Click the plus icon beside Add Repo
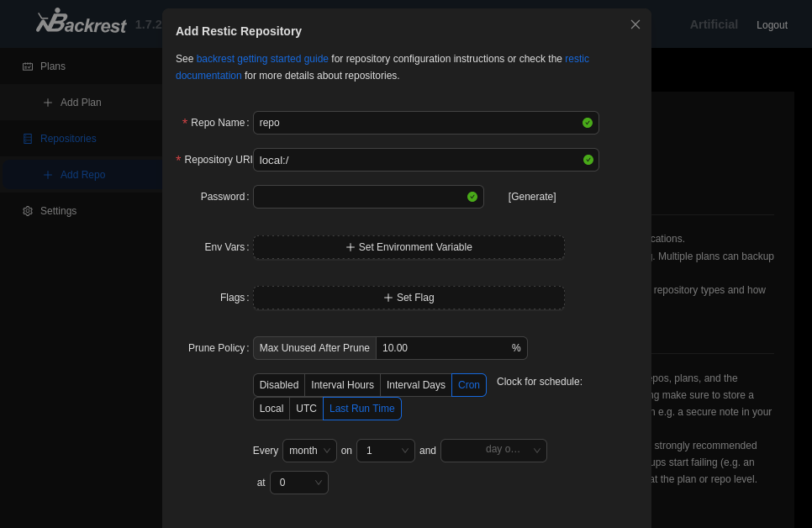 coord(48,175)
